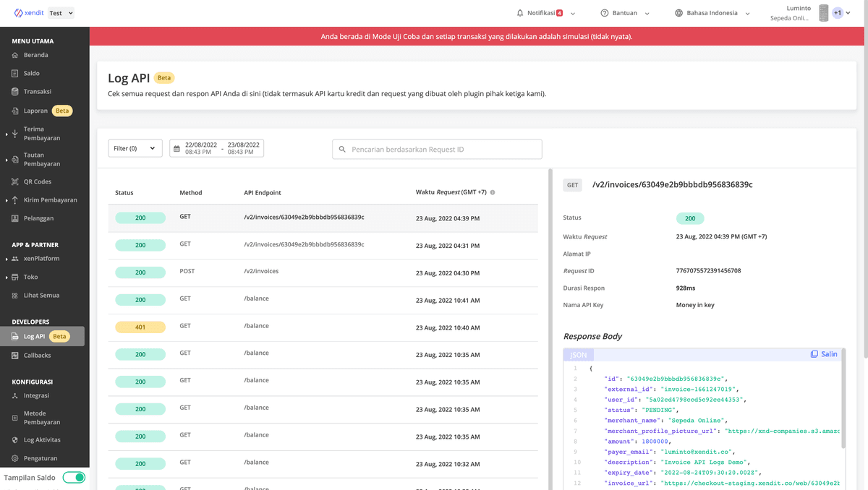Click the globe language icon
Viewport: 868px width, 490px height.
[678, 13]
